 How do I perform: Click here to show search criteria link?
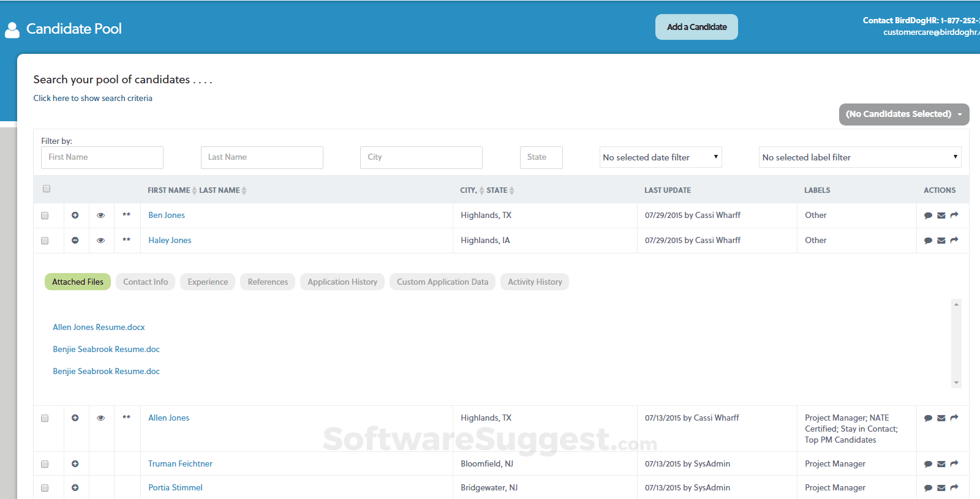click(x=93, y=98)
